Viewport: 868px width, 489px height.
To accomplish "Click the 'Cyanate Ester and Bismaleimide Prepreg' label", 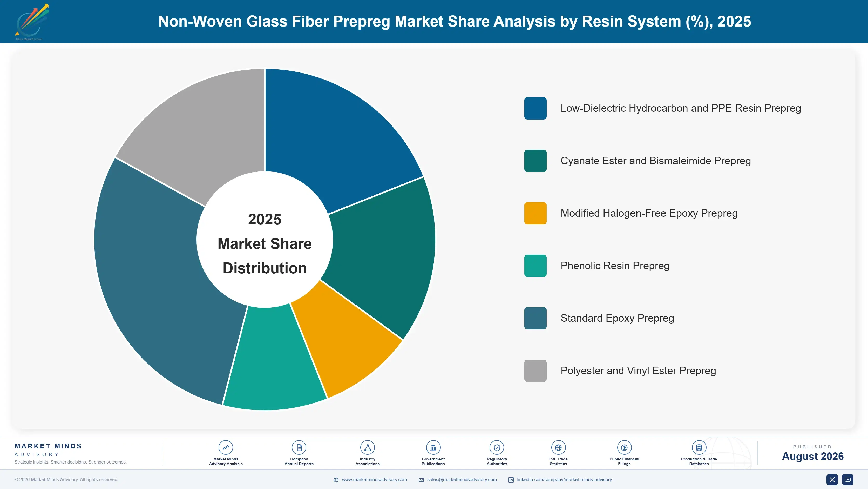I will (x=656, y=161).
